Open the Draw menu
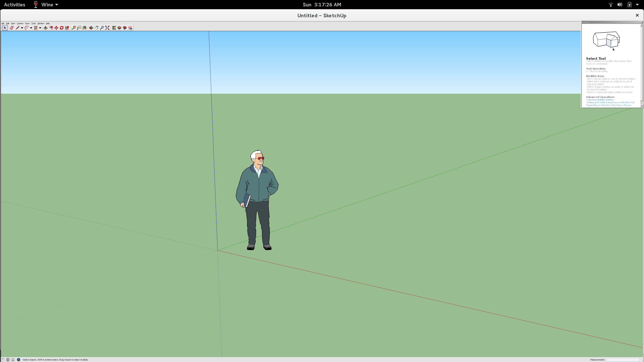 click(27, 23)
